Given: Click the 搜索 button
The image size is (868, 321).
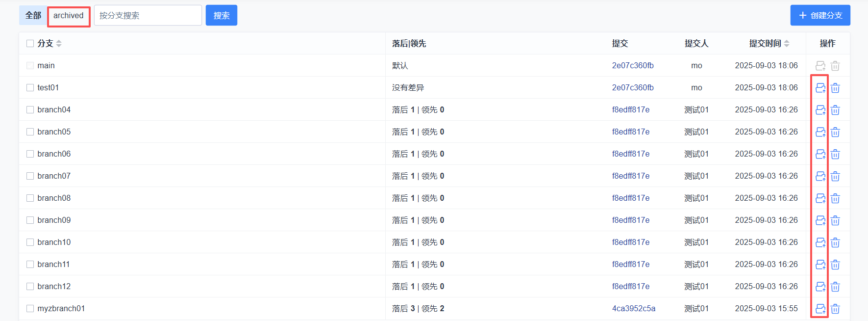Looking at the screenshot, I should tap(221, 16).
